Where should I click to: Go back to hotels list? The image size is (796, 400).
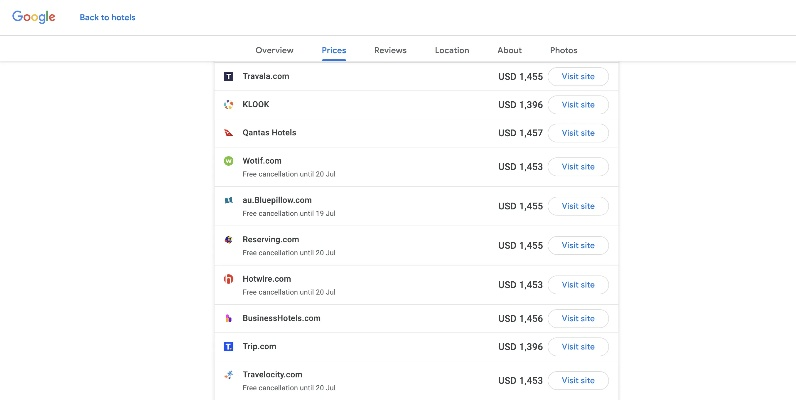(107, 17)
